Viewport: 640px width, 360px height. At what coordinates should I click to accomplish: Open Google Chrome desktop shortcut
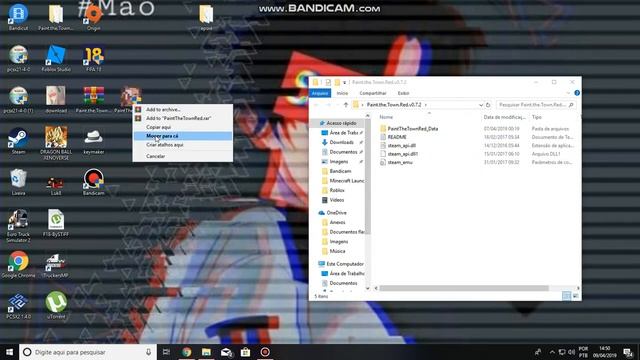(18, 264)
